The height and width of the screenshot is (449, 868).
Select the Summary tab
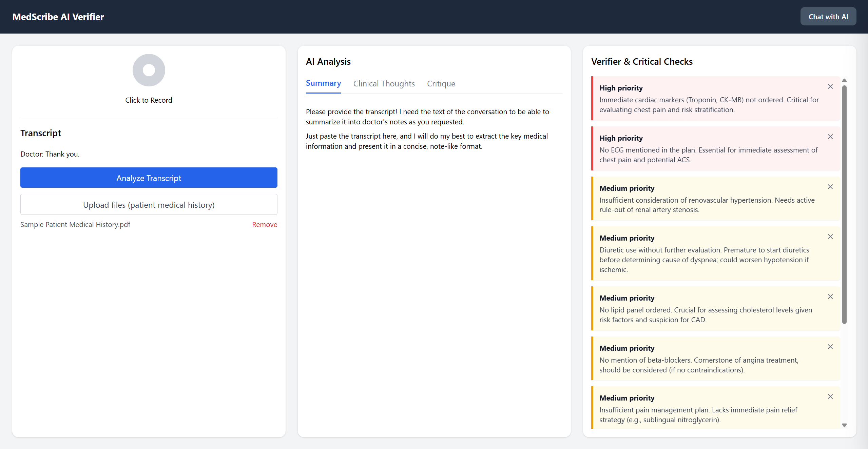[323, 83]
